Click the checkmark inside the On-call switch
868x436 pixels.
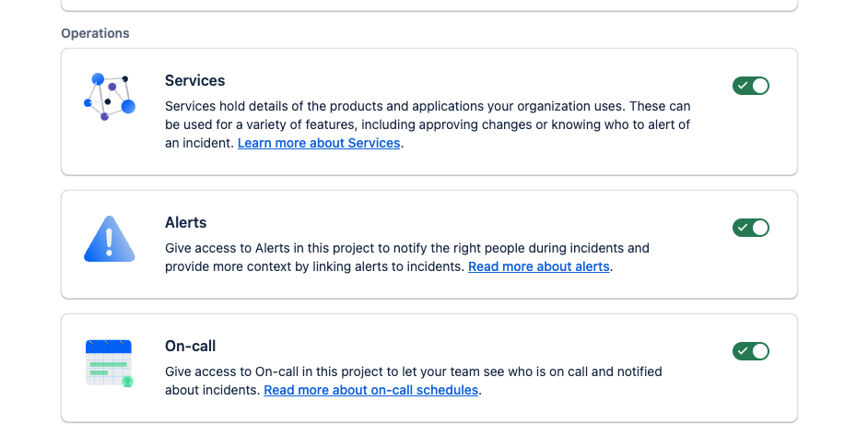(743, 351)
